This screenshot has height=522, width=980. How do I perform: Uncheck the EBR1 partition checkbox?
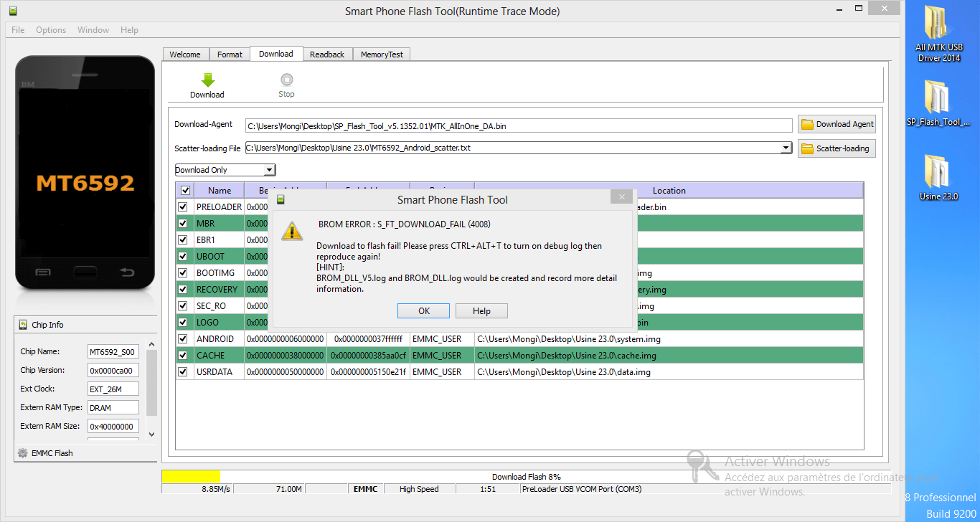(x=183, y=240)
